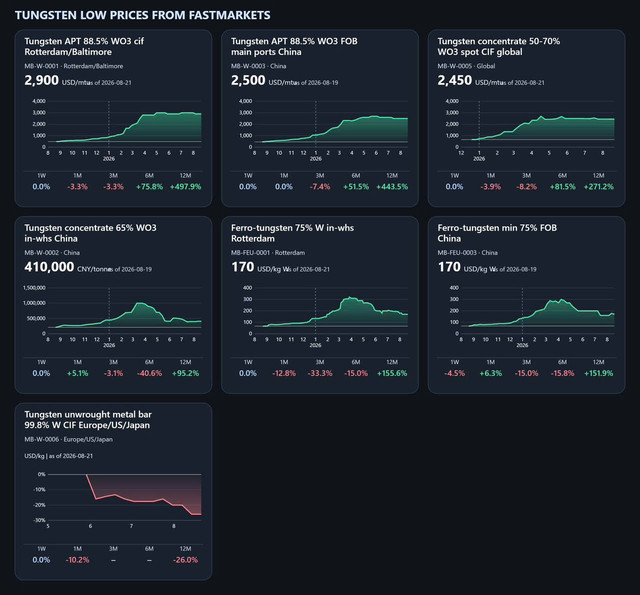Click the MB-W-0005 Global identifier text
This screenshot has width=640, height=595.
(x=466, y=66)
